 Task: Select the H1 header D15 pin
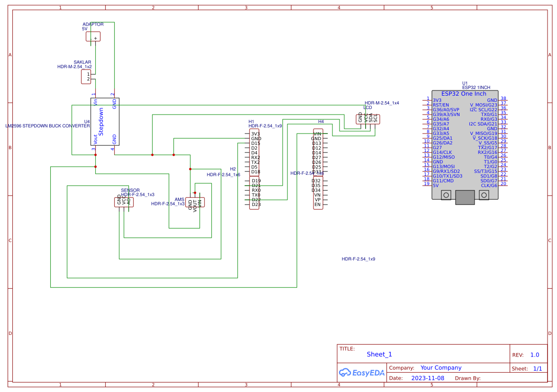point(255,143)
